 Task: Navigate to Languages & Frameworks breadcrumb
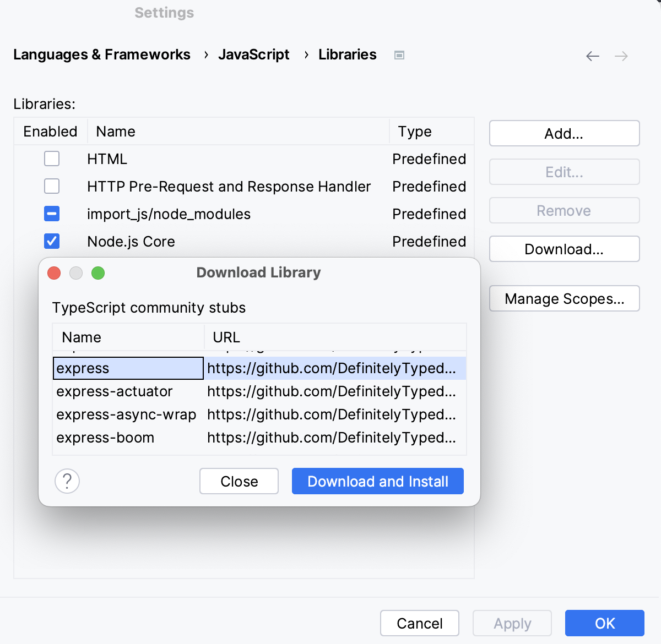pyautogui.click(x=101, y=54)
